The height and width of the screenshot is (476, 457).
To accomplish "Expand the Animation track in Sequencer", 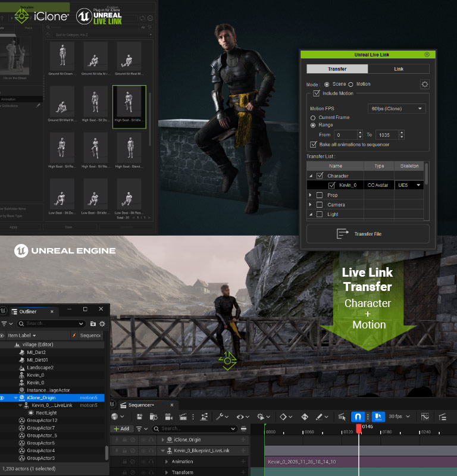I will click(167, 462).
